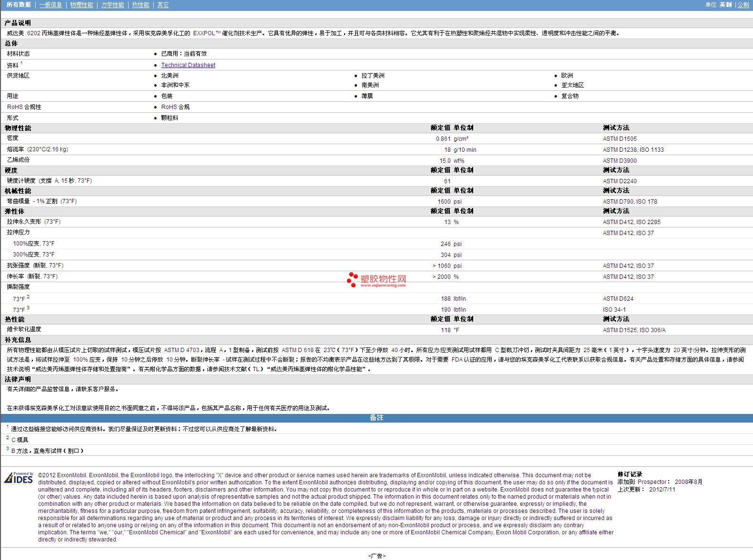Click 熔流率 property label
This screenshot has width=753, height=560.
pos(15,149)
